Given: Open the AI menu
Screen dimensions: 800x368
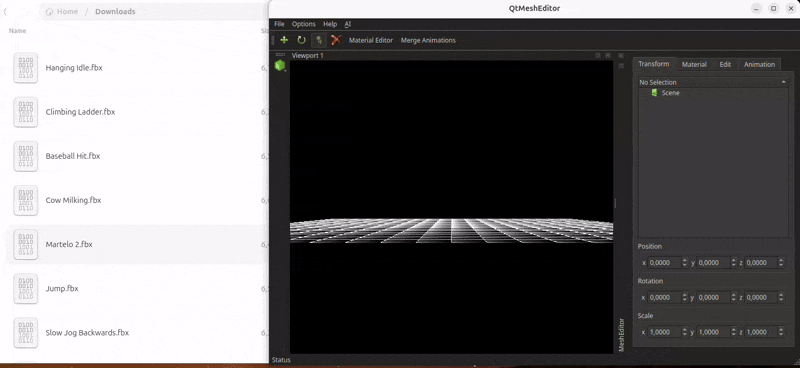Looking at the screenshot, I should (347, 24).
